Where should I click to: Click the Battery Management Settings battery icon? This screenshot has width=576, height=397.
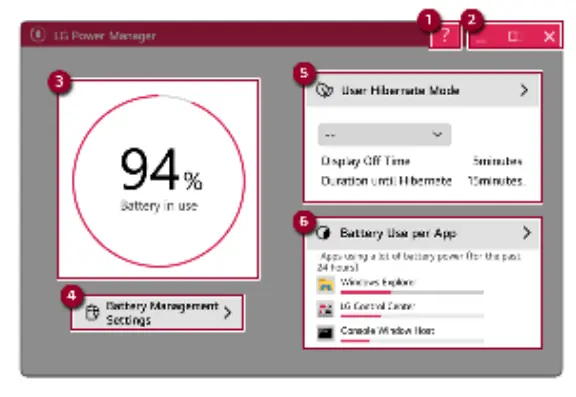(x=92, y=313)
